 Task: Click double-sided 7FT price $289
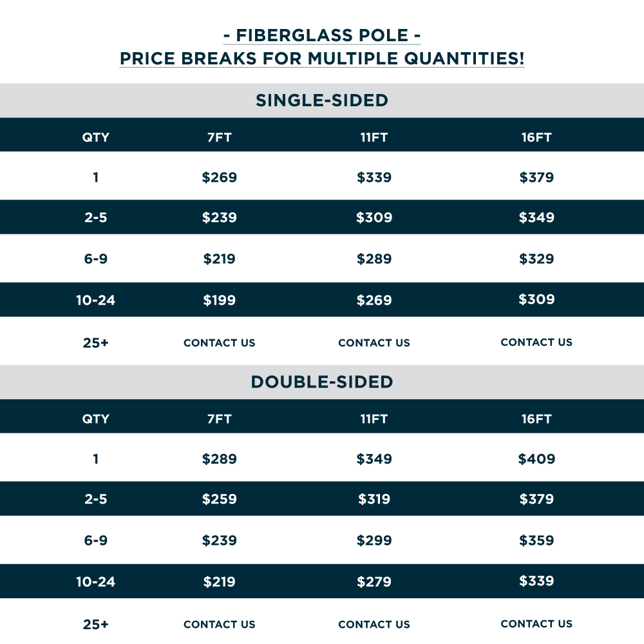click(x=220, y=459)
